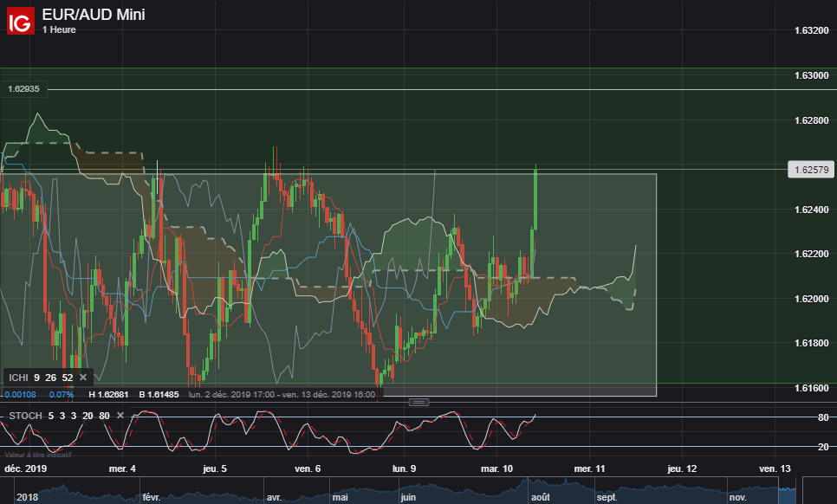
Task: Remove the STOCH indicator with its X
Action: tap(120, 416)
